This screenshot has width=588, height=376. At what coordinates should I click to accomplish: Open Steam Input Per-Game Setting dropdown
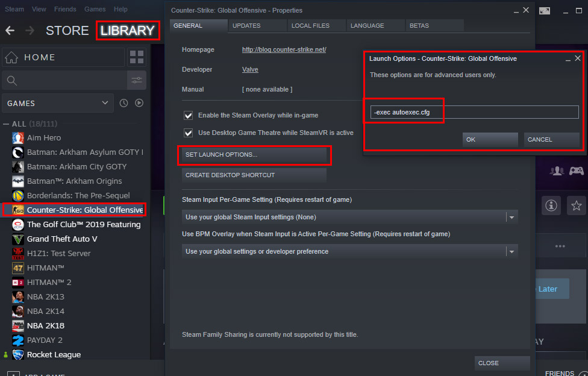pos(350,218)
